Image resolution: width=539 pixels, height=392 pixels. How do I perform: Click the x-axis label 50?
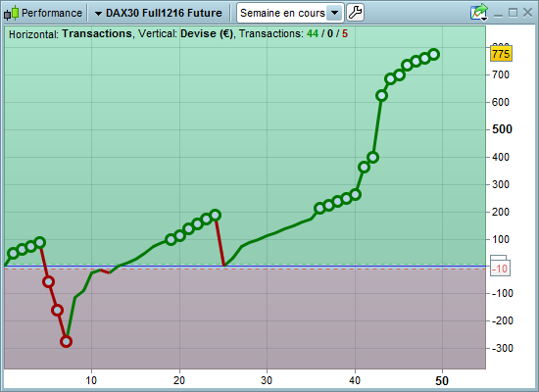[x=442, y=381]
